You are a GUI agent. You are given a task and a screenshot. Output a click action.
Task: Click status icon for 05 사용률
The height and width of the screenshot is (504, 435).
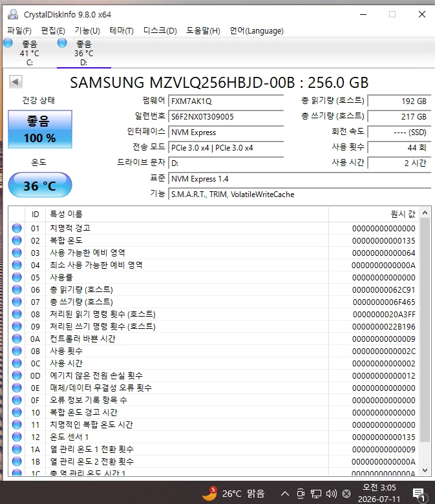(x=17, y=277)
